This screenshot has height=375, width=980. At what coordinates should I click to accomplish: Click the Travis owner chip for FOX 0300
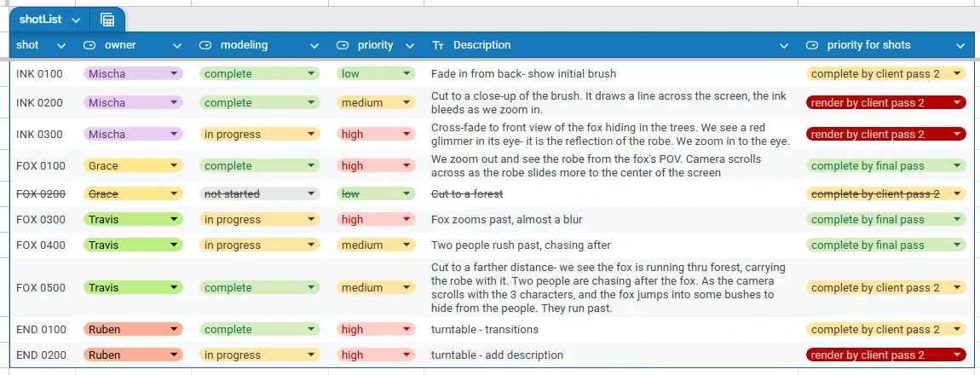click(133, 219)
